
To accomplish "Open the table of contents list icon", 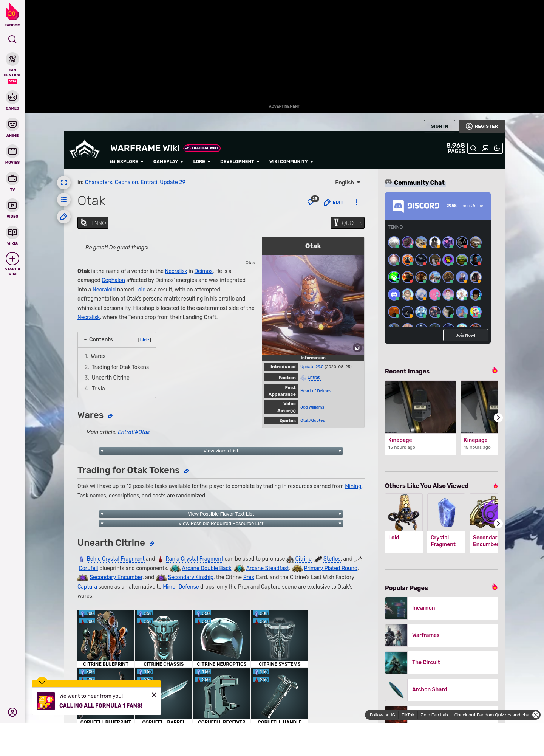I will (64, 200).
